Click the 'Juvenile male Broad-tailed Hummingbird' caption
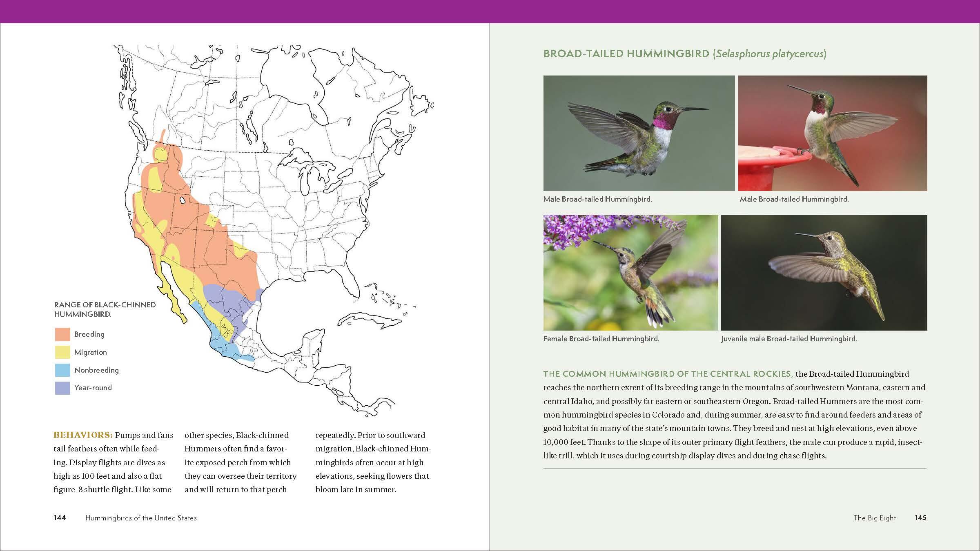Screen dimensions: 980x551 tap(788, 339)
